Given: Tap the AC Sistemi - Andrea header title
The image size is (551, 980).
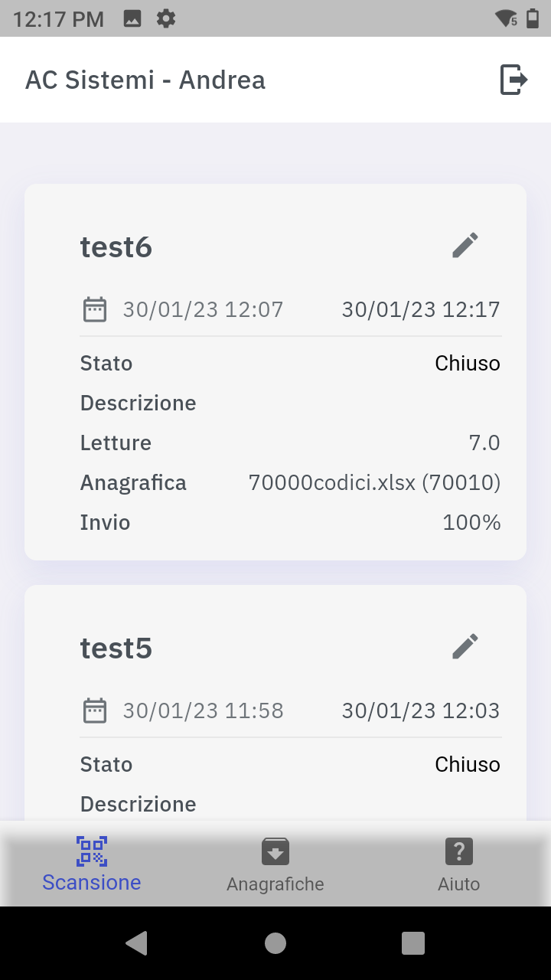Looking at the screenshot, I should point(145,80).
